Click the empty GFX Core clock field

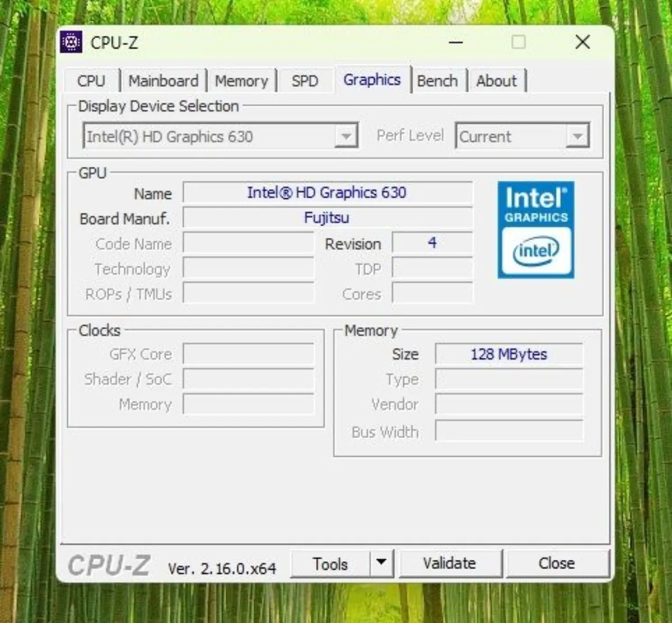click(x=249, y=354)
